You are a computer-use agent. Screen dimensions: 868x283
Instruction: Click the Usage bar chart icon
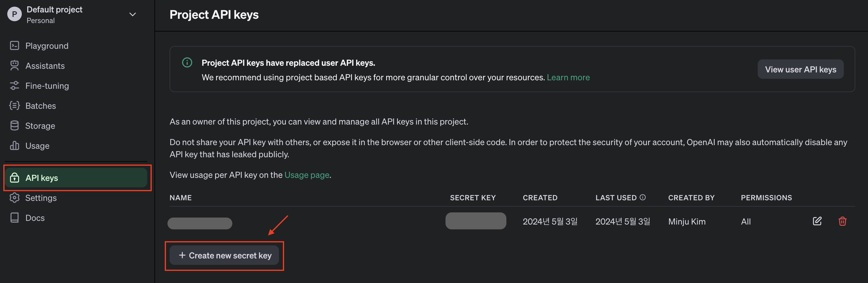[x=15, y=145]
